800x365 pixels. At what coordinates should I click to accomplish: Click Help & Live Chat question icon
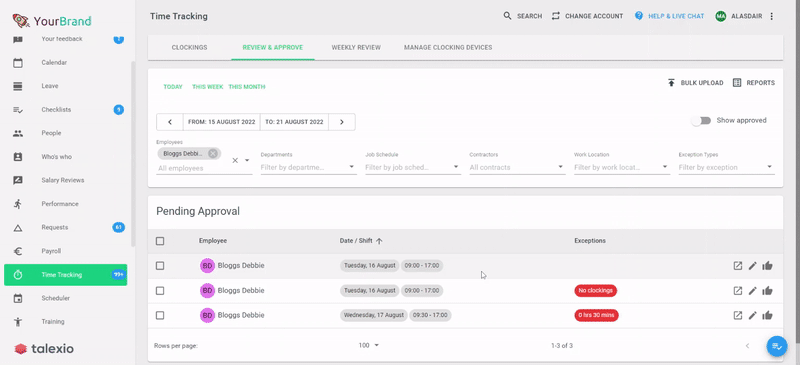click(639, 16)
